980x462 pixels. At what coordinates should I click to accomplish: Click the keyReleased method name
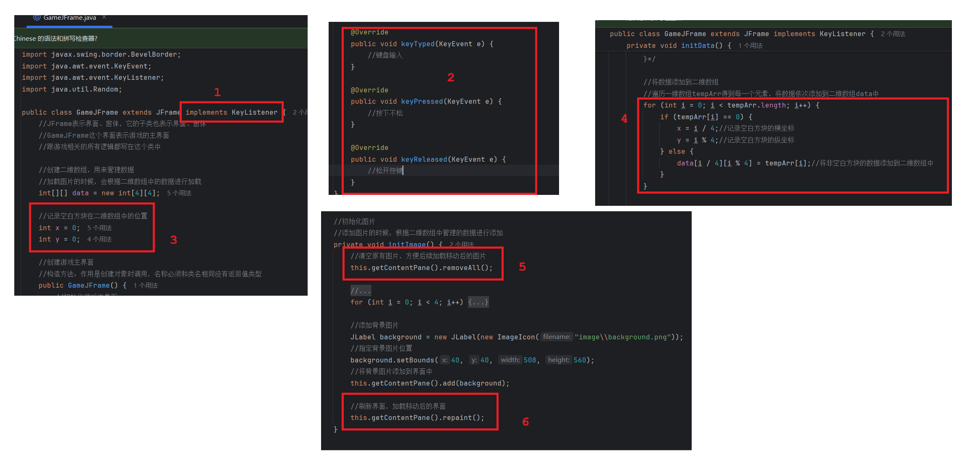point(424,160)
